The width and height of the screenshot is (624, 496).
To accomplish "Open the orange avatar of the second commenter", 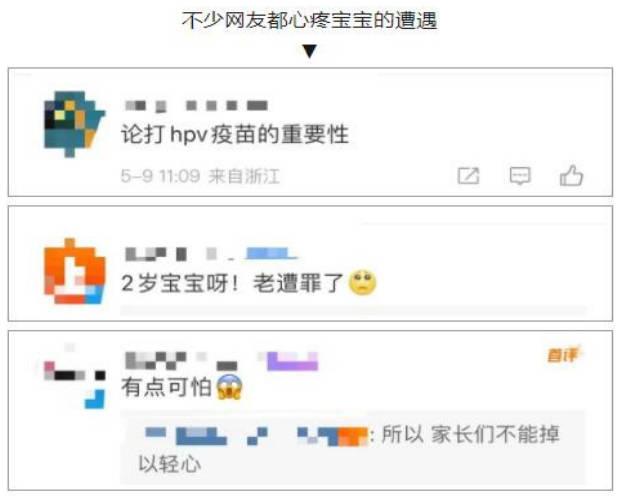I will click(74, 271).
